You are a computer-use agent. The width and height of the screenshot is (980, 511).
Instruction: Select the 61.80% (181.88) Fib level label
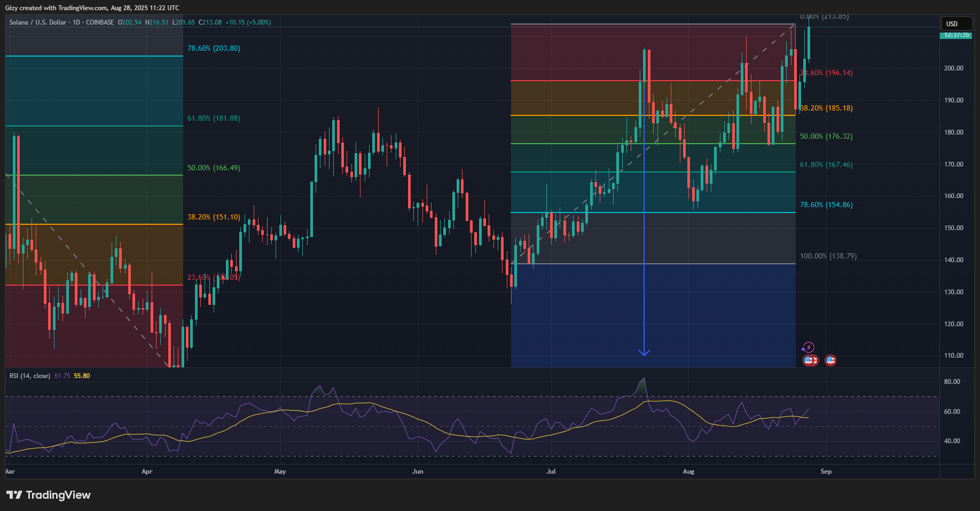coord(214,118)
